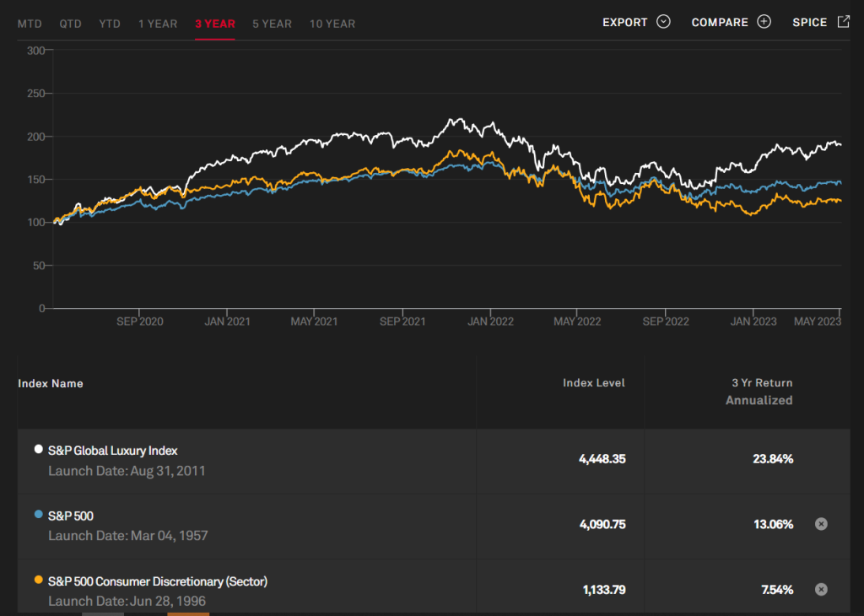Screen dimensions: 864x616
Task: Open the S&P 500 index name
Action: (71, 516)
